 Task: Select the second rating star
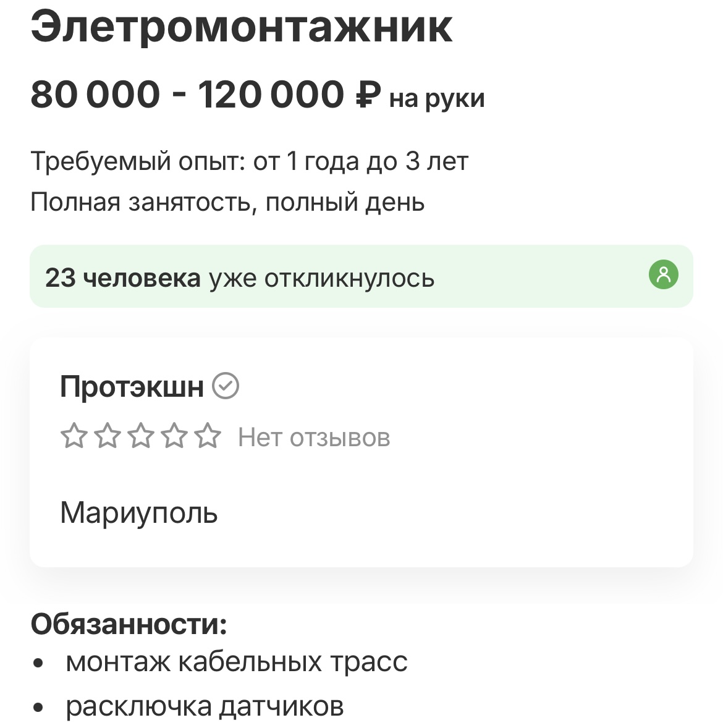coord(108,436)
